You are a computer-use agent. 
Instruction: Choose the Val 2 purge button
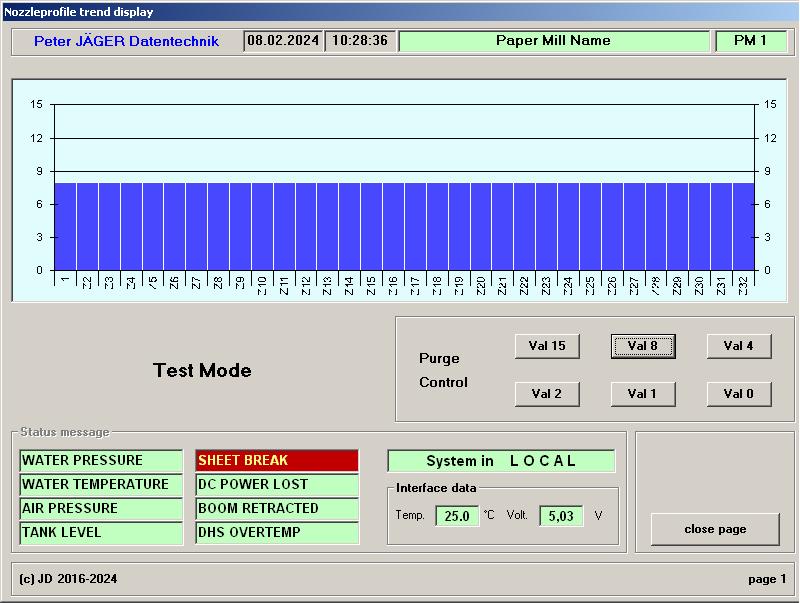click(x=547, y=394)
